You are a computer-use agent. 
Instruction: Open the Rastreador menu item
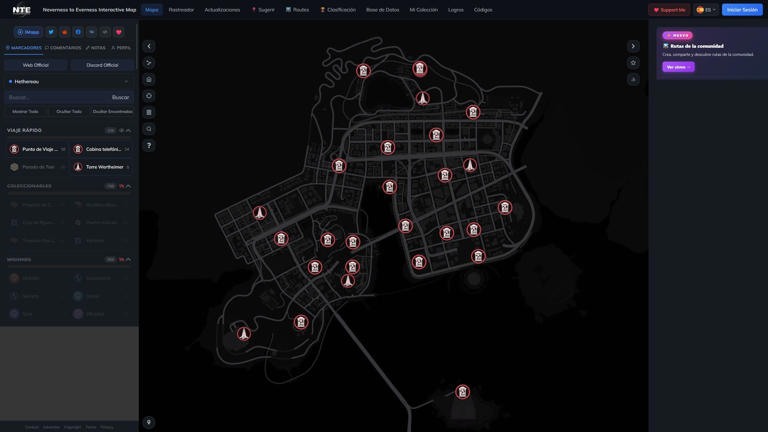(x=181, y=10)
